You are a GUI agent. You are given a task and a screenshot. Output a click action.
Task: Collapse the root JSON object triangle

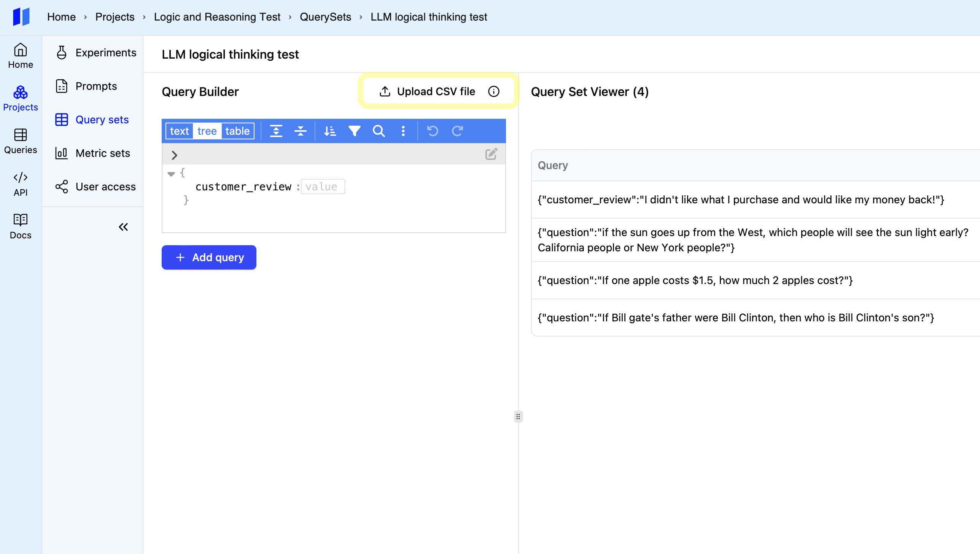(171, 174)
